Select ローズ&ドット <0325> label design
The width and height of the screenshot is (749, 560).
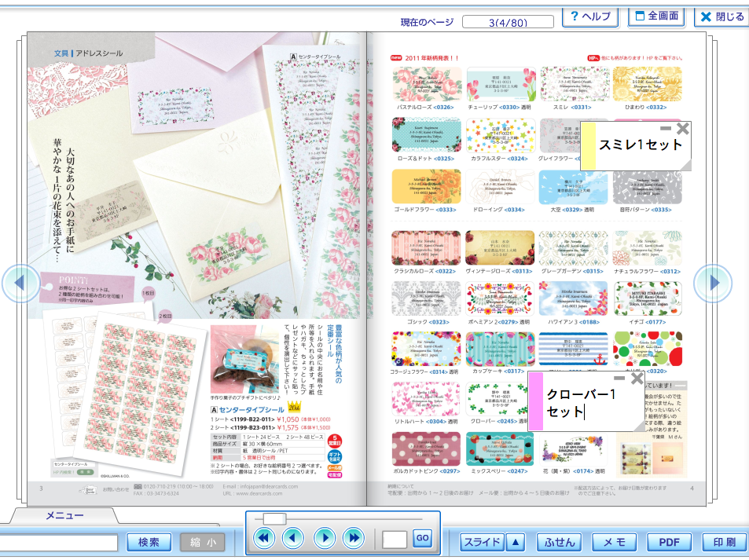[x=427, y=135]
